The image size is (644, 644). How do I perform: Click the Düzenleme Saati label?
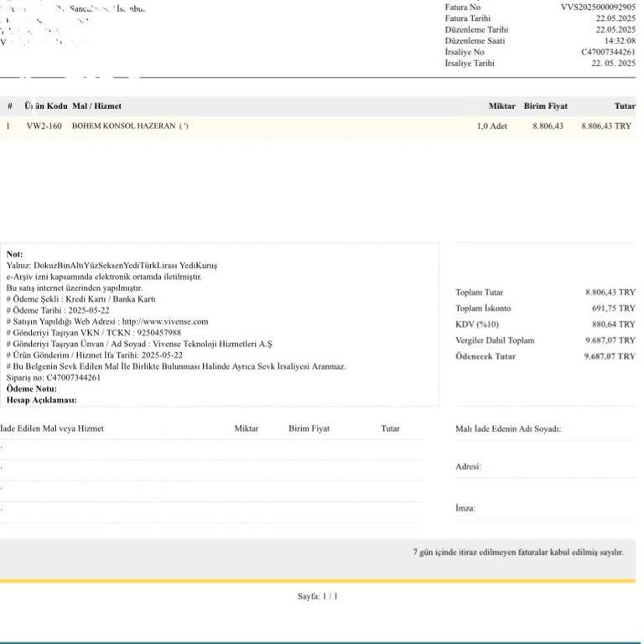click(475, 40)
